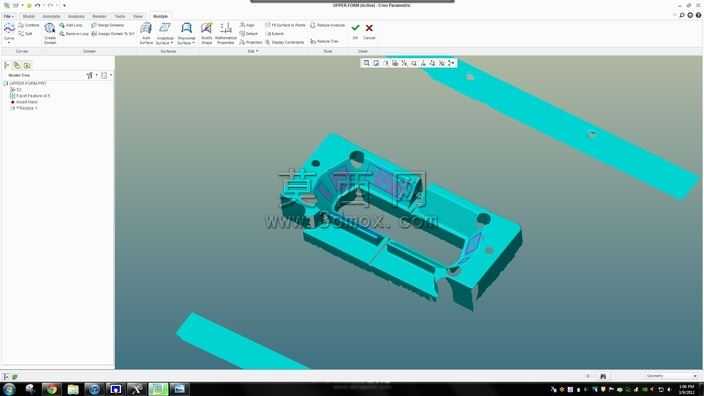Open Model Tree settings dropdown
Viewport: 704px width, 396px height.
(91, 75)
